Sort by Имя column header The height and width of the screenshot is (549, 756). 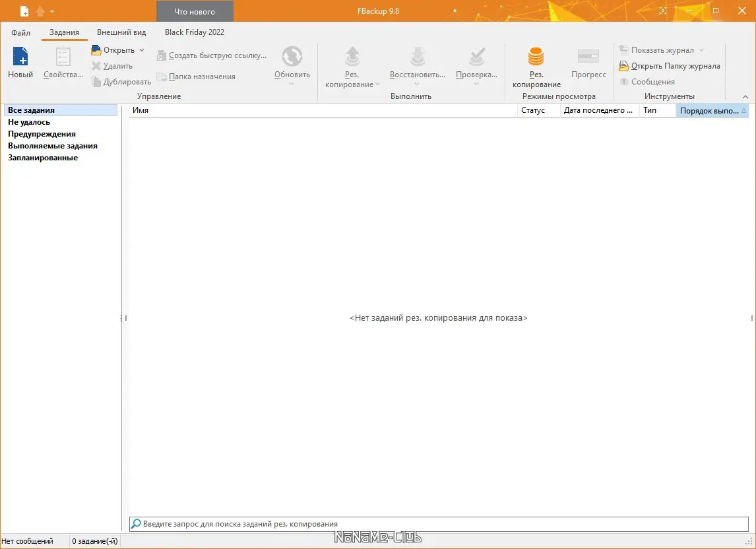(323, 110)
